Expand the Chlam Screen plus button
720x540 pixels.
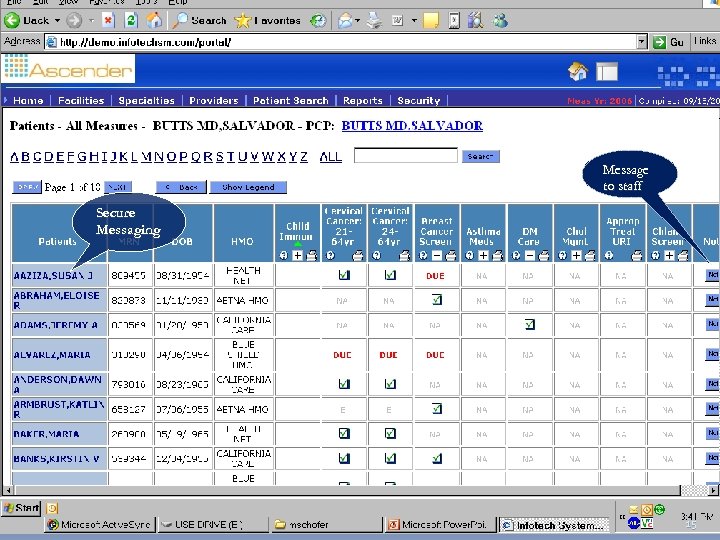(x=669, y=256)
